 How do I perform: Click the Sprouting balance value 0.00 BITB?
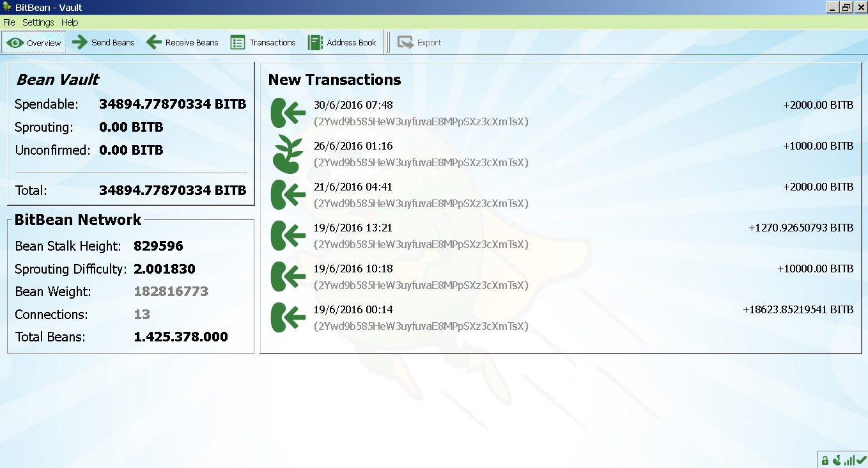pos(131,127)
